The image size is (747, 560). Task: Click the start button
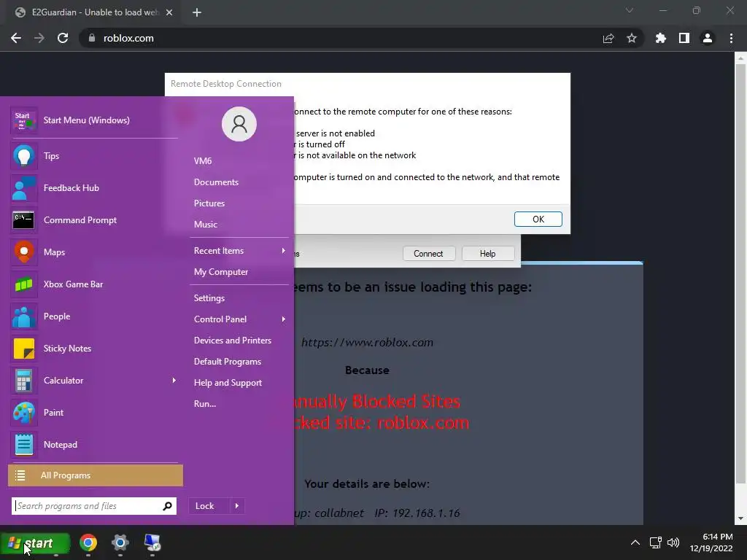35,542
